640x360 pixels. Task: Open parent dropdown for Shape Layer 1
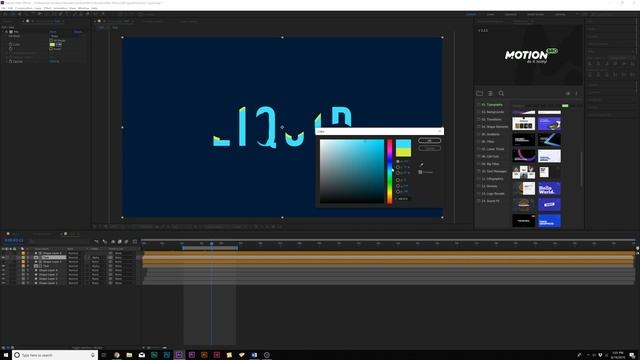point(124,283)
